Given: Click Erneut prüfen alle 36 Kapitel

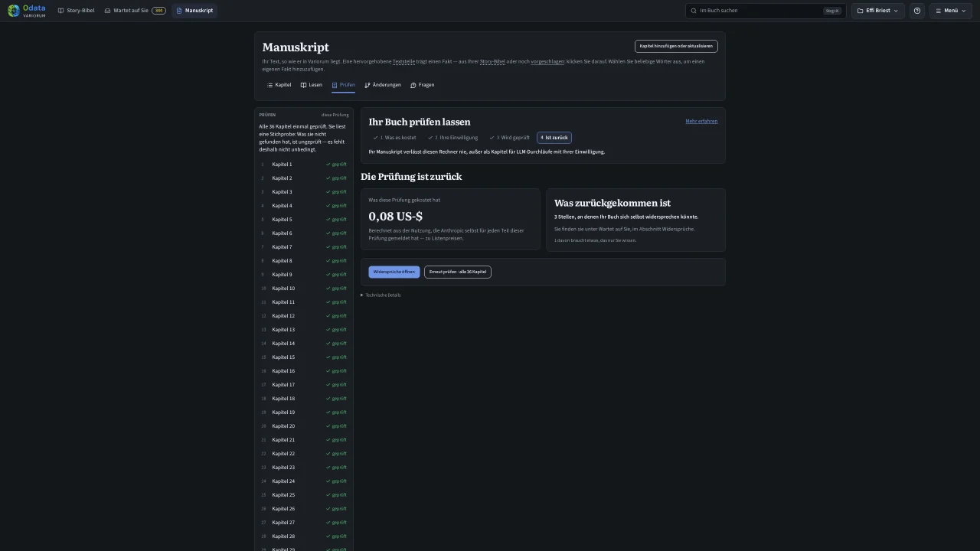Looking at the screenshot, I should (x=458, y=272).
